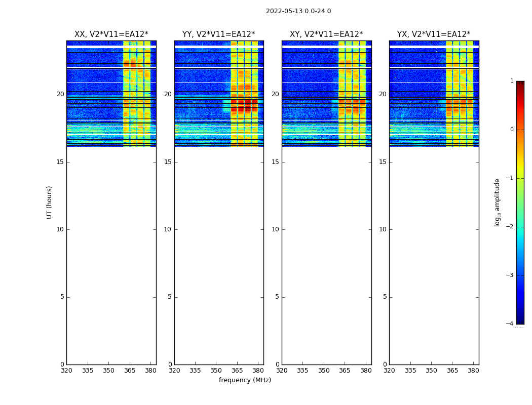Image resolution: width=532 pixels, height=405 pixels.
Task: Click the date title 2022-05-13 0.0-24.0
Action: [x=298, y=11]
